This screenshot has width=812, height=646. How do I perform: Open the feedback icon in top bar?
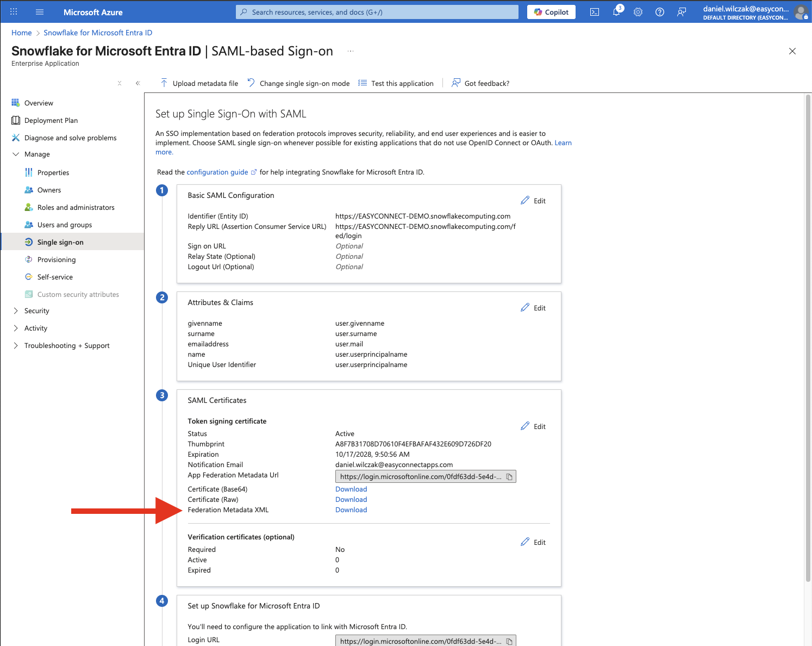[682, 12]
